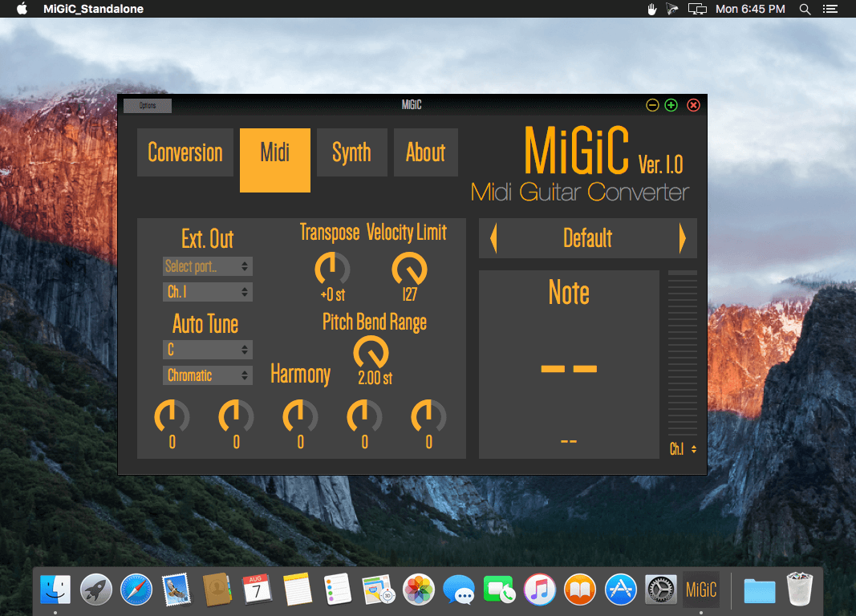Viewport: 856px width, 616px height.
Task: Open iBooks from the dock
Action: [580, 590]
